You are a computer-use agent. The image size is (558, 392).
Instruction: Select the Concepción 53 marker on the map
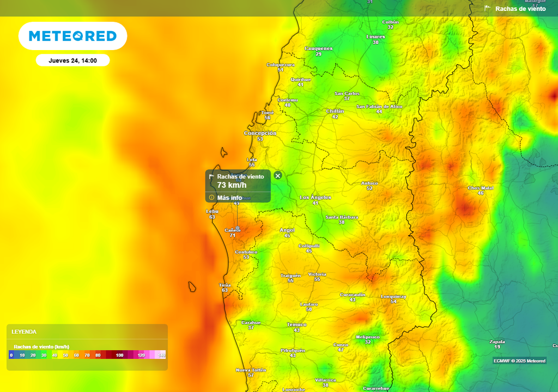tap(260, 135)
